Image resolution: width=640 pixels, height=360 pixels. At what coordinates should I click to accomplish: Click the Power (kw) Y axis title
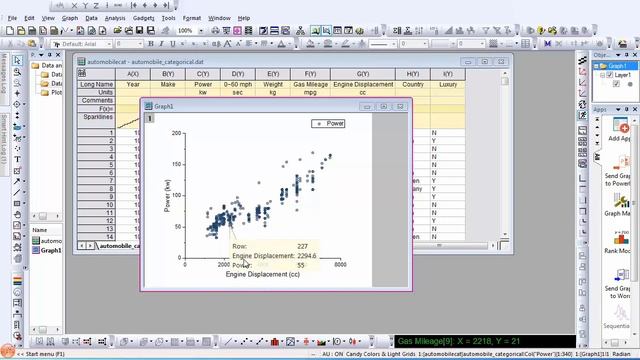[x=167, y=196]
